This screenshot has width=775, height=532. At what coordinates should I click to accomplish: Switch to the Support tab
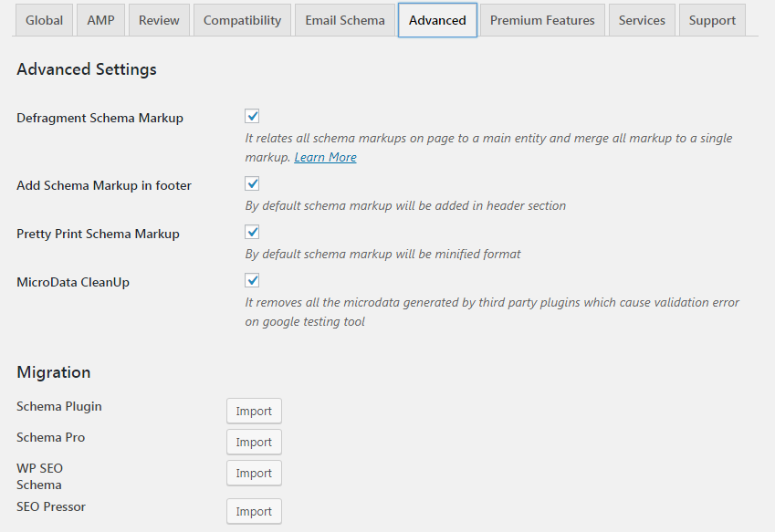click(713, 20)
